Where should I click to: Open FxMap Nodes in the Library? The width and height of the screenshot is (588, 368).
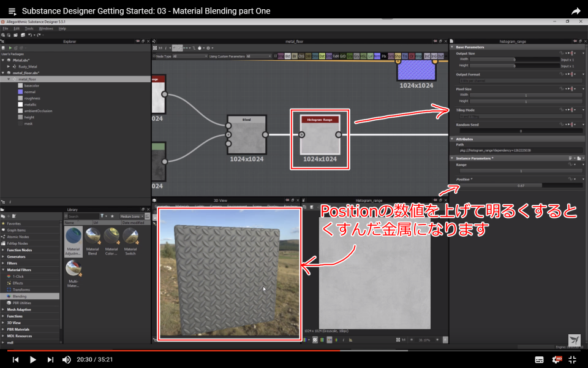pyautogui.click(x=18, y=243)
